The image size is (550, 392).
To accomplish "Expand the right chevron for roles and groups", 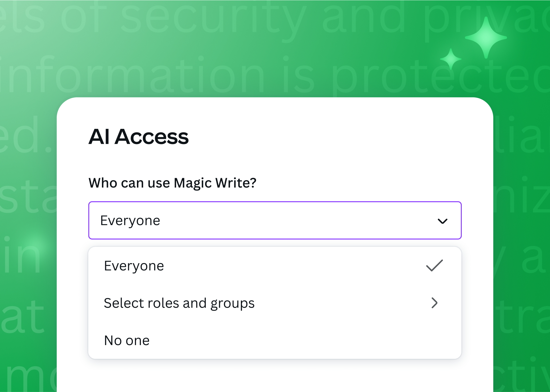I will point(434,303).
